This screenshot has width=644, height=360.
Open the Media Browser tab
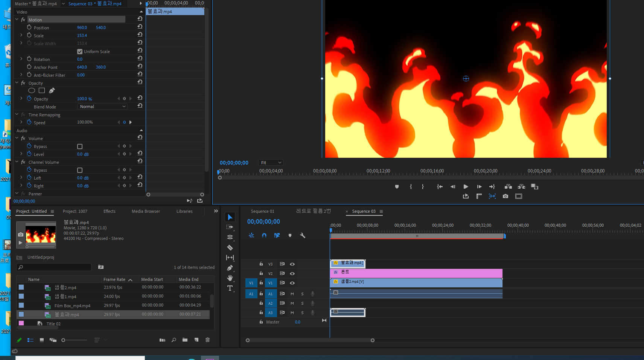click(146, 211)
